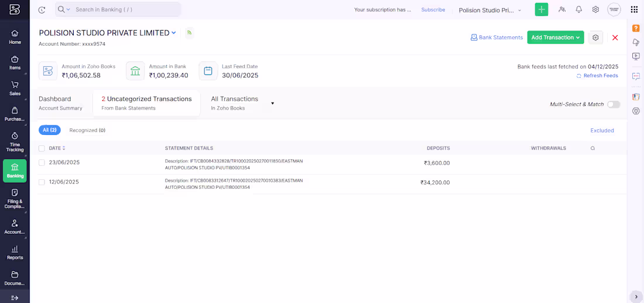The height and width of the screenshot is (303, 644).
Task: Toggle Multi-Select & Match switch
Action: coord(614,104)
